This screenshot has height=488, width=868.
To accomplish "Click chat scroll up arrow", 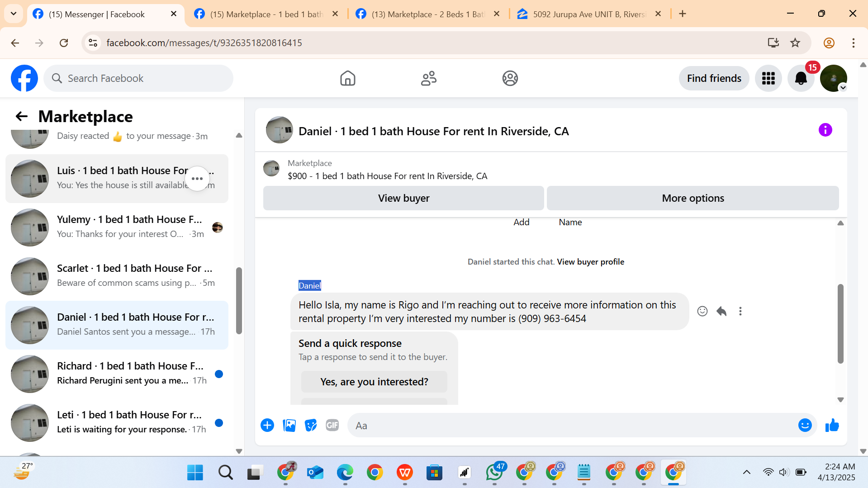I will coord(840,223).
